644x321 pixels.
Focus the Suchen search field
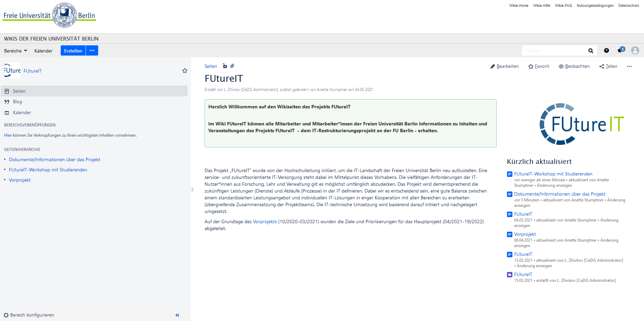[x=554, y=50]
